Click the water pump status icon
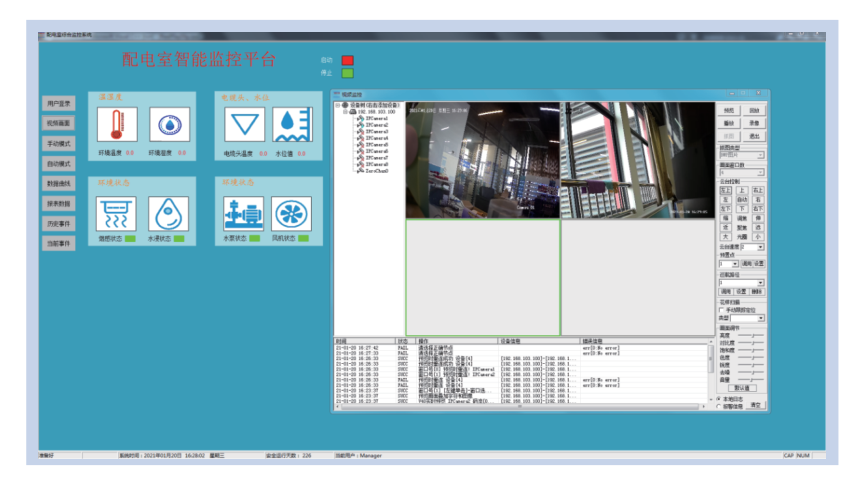The image size is (868, 482). pos(244,213)
